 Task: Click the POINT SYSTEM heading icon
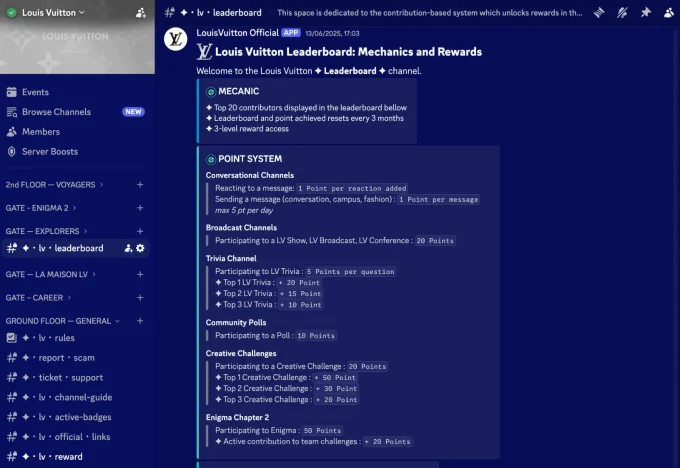pyautogui.click(x=211, y=159)
